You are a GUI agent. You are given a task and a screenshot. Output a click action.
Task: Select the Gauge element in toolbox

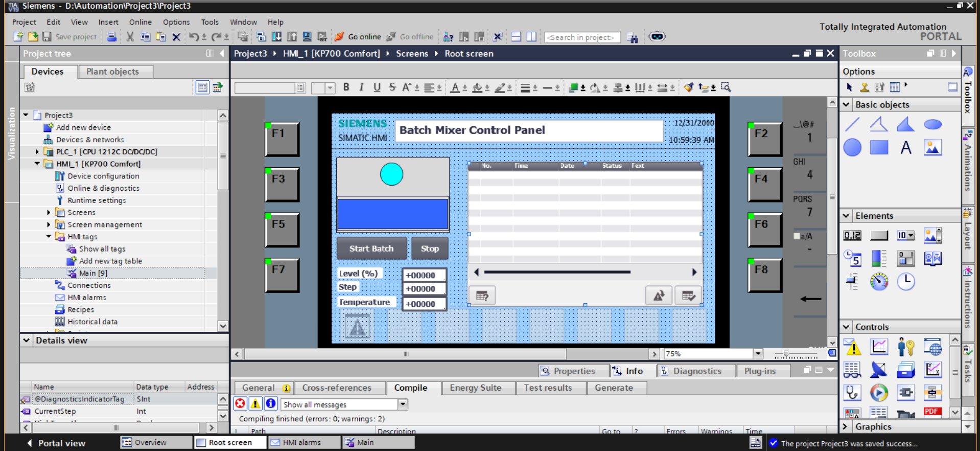tap(879, 281)
